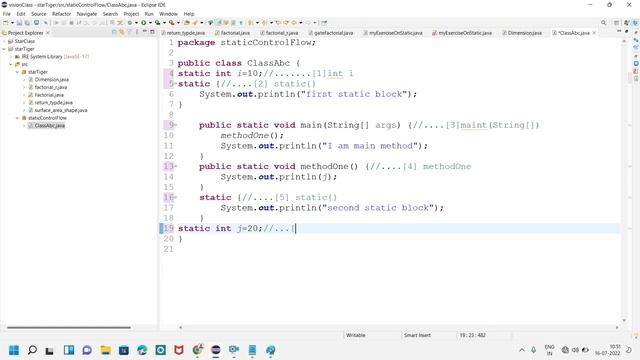Click the Open Type toolbar icon
The image size is (640, 360).
pyautogui.click(x=187, y=23)
